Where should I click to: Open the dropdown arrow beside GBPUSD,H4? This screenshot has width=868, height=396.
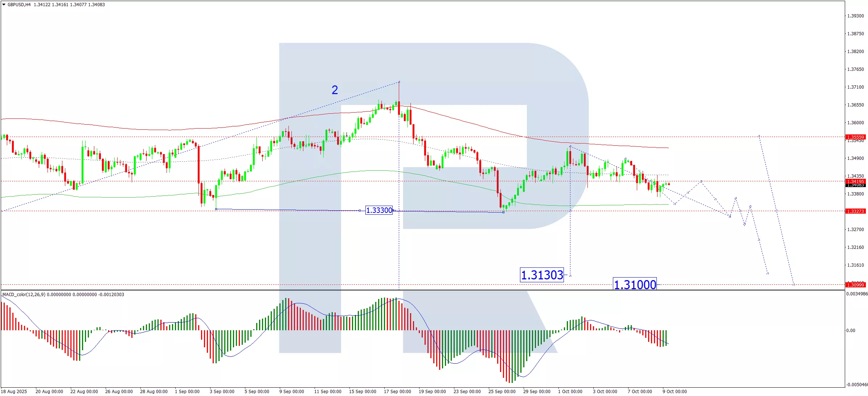tap(4, 5)
